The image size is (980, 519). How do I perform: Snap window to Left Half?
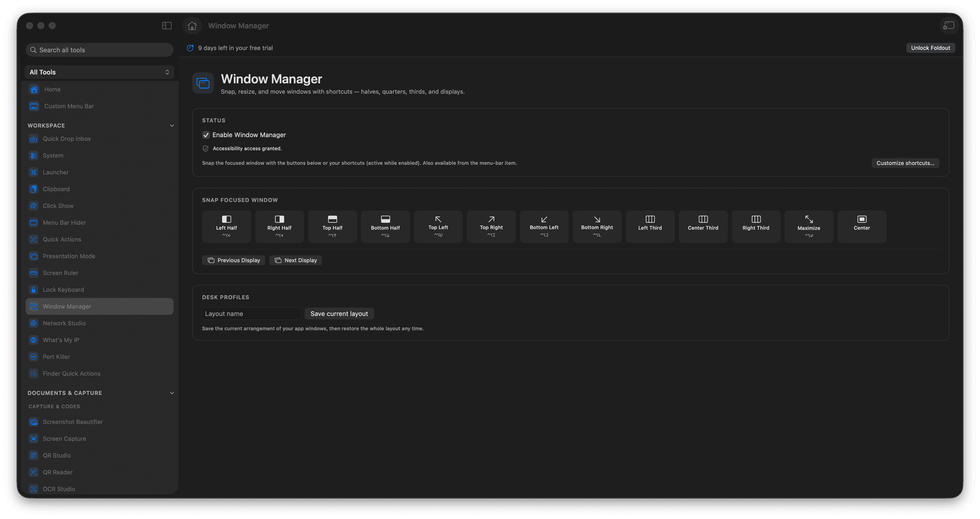227,226
